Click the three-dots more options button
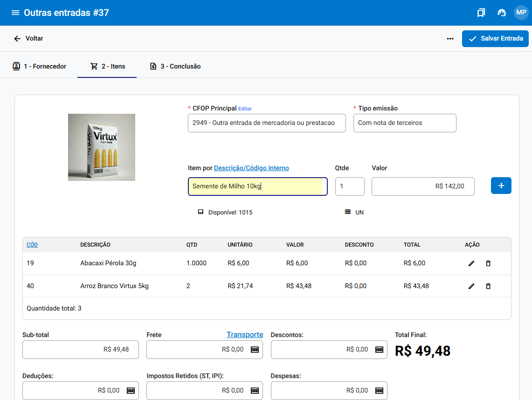This screenshot has height=400, width=532. [450, 39]
